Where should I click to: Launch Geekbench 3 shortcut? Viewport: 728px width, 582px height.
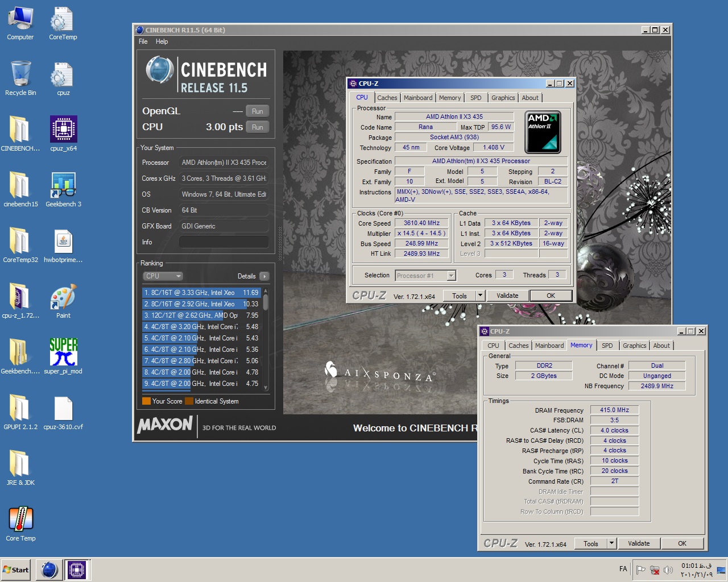click(63, 190)
